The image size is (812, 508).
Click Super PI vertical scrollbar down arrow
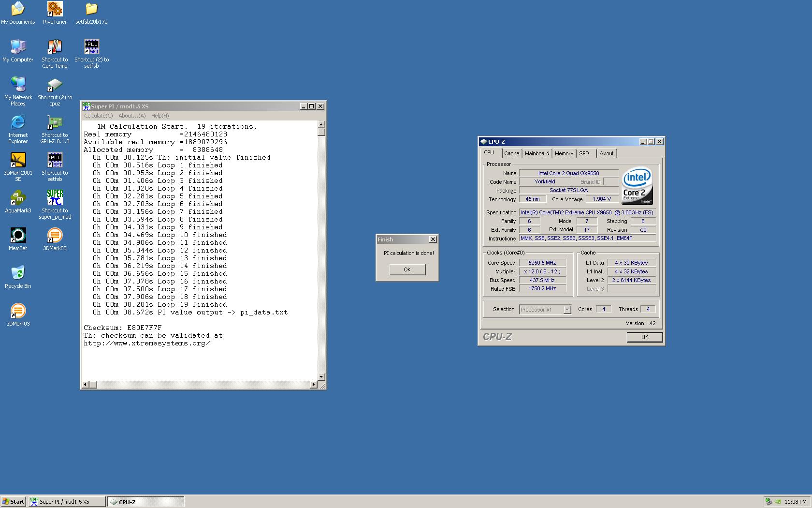321,377
